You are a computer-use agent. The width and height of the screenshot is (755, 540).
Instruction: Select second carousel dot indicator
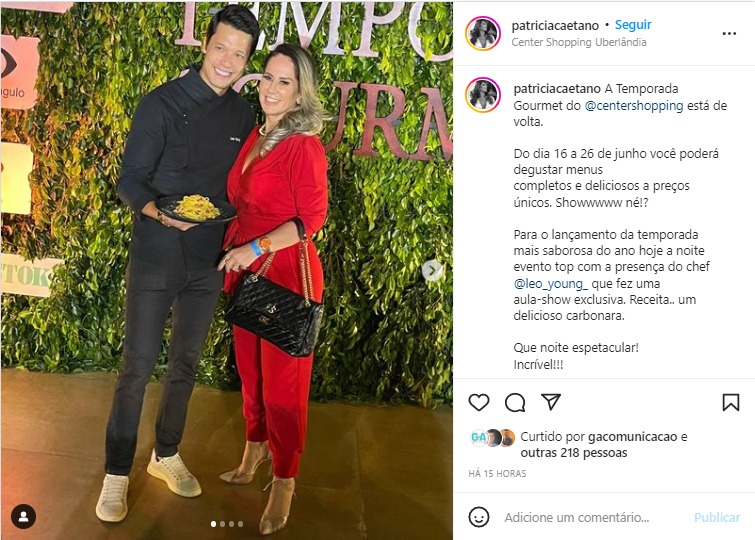click(222, 524)
